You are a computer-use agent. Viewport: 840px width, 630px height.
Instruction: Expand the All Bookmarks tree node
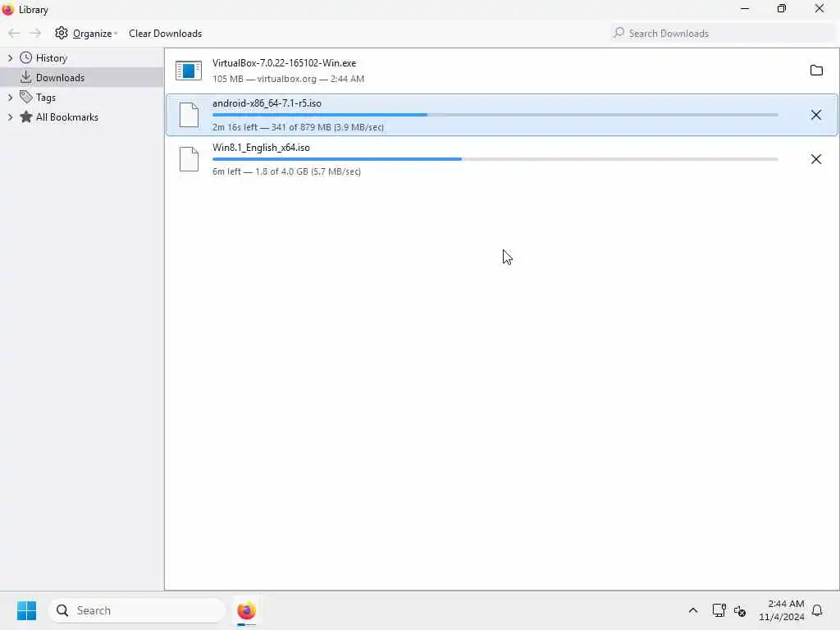click(x=10, y=116)
